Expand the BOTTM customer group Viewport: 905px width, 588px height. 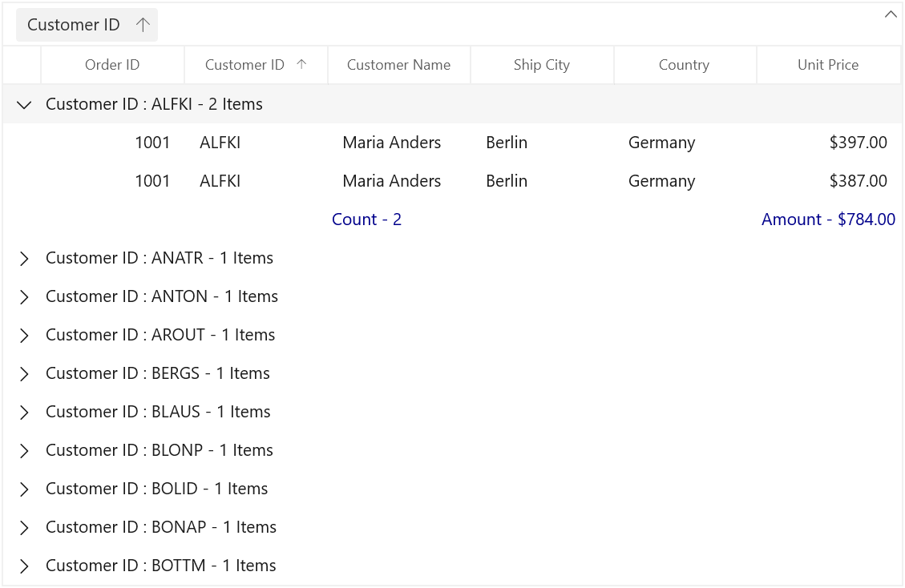coord(24,566)
